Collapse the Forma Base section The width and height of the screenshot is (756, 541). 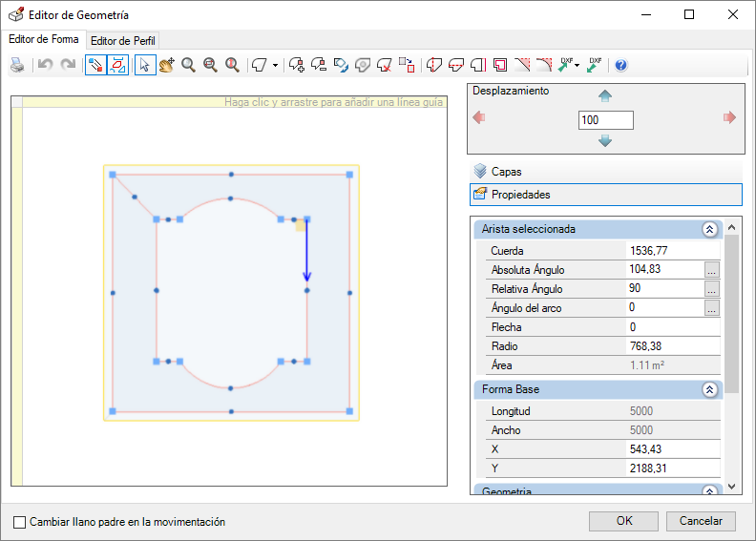click(709, 389)
